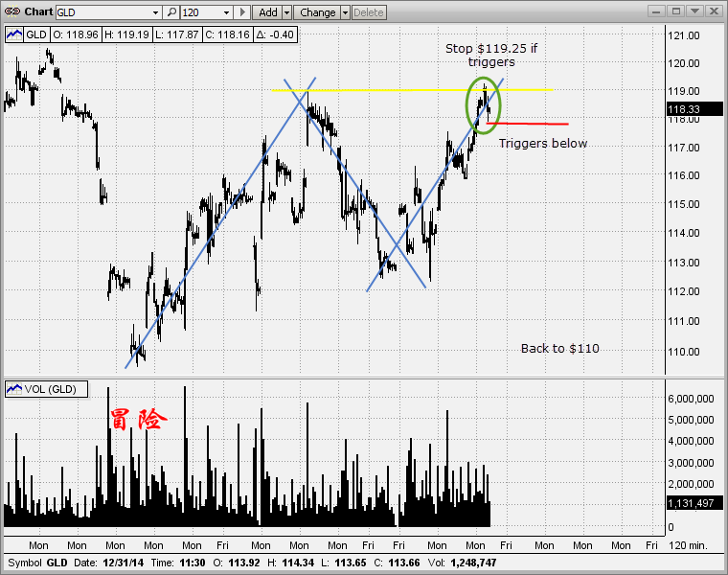Click the red Chinese character annotation
The width and height of the screenshot is (728, 575).
(138, 420)
